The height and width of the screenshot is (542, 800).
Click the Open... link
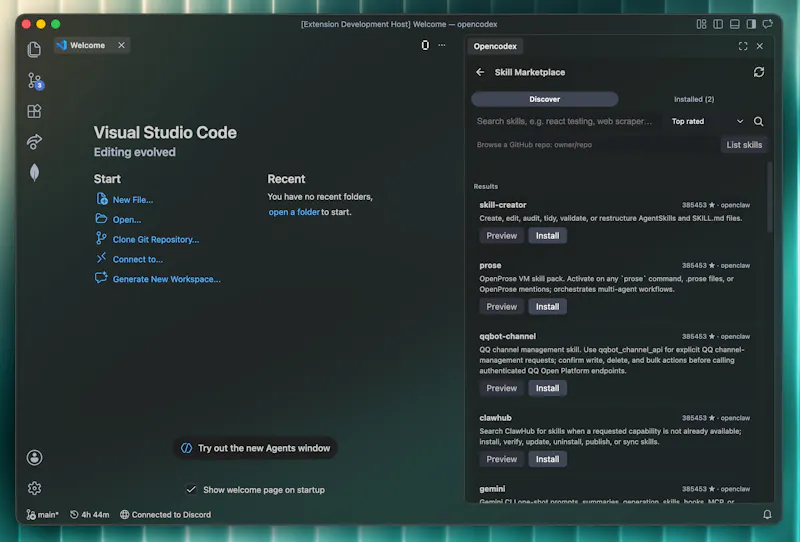[127, 219]
